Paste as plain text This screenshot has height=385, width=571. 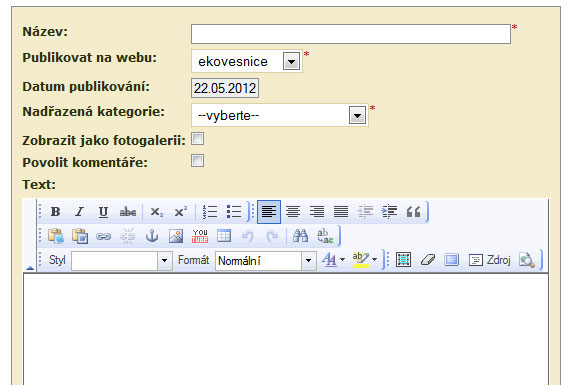point(55,236)
